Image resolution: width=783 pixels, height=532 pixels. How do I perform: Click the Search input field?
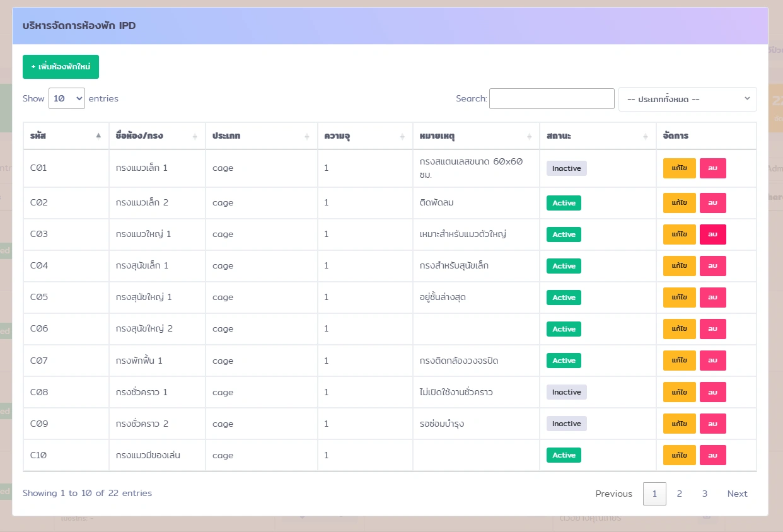pyautogui.click(x=552, y=98)
